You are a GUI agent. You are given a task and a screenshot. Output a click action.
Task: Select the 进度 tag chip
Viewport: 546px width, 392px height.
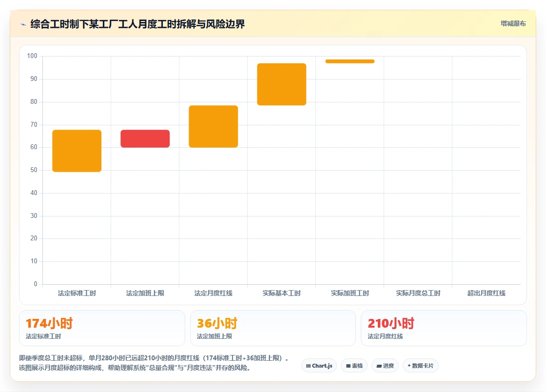click(385, 366)
